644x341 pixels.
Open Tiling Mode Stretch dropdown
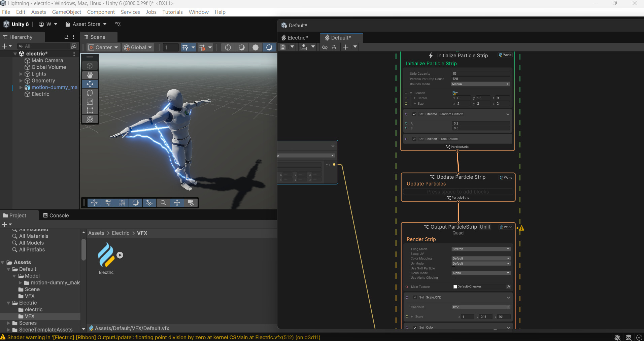pos(481,249)
